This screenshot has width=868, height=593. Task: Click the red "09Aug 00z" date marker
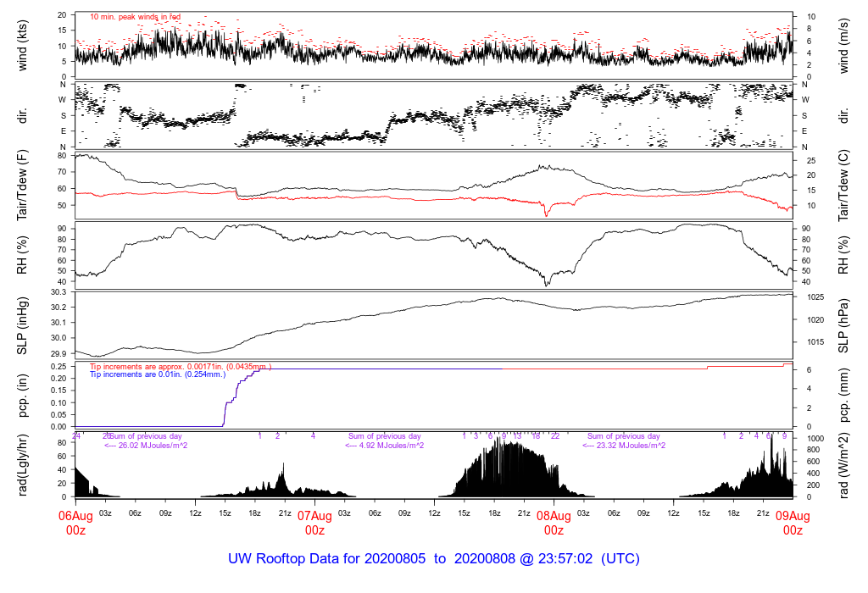pos(793,523)
